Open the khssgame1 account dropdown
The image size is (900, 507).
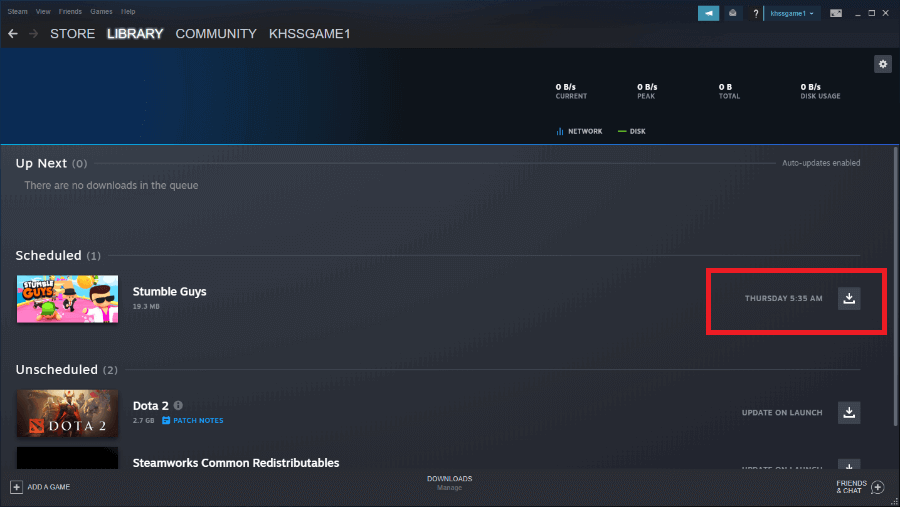point(792,13)
